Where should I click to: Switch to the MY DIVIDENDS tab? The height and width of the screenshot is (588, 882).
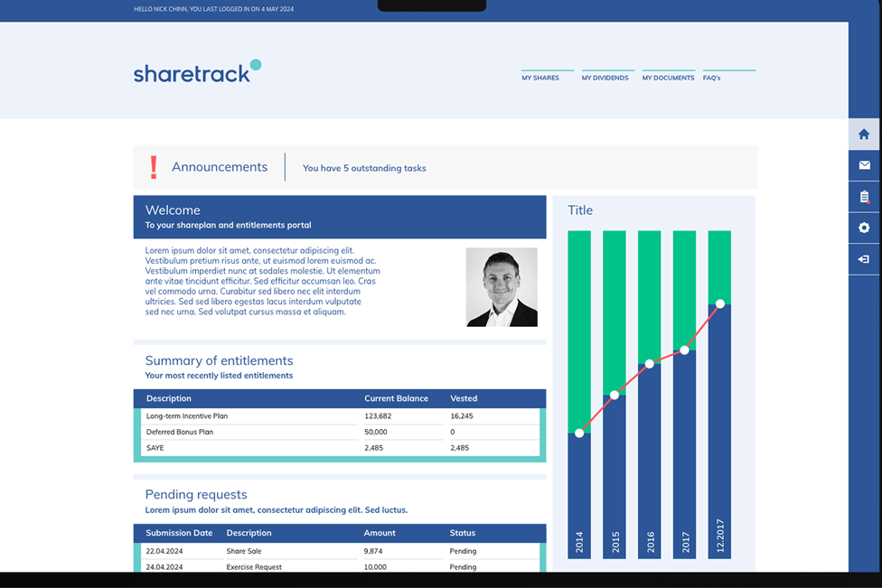click(x=606, y=78)
